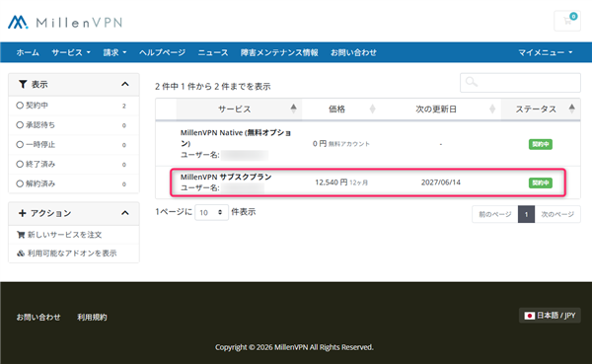Click the 前のページ button
This screenshot has width=592, height=364.
click(x=495, y=214)
